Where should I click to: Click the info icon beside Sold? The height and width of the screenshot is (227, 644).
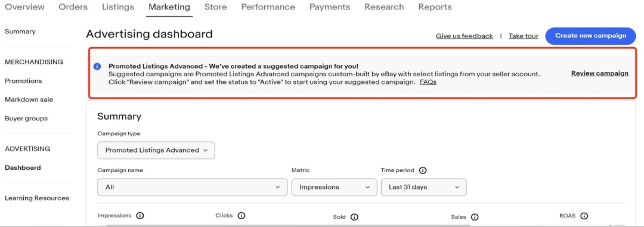click(x=354, y=217)
